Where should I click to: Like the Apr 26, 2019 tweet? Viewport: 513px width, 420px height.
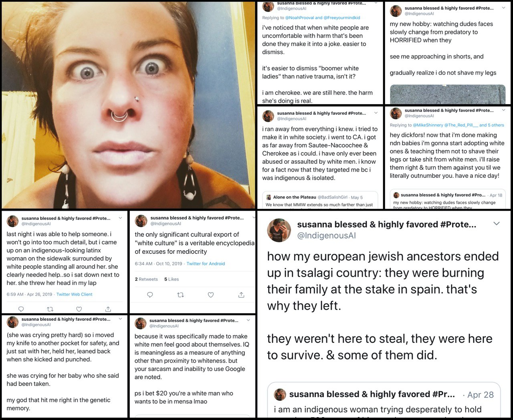click(79, 309)
